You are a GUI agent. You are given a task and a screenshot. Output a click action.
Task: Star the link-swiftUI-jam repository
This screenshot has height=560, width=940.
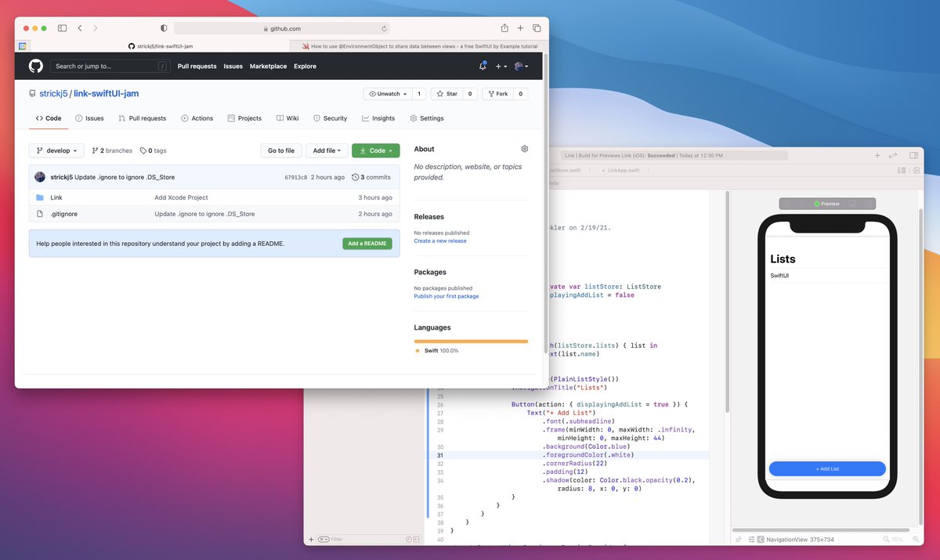[x=446, y=94]
